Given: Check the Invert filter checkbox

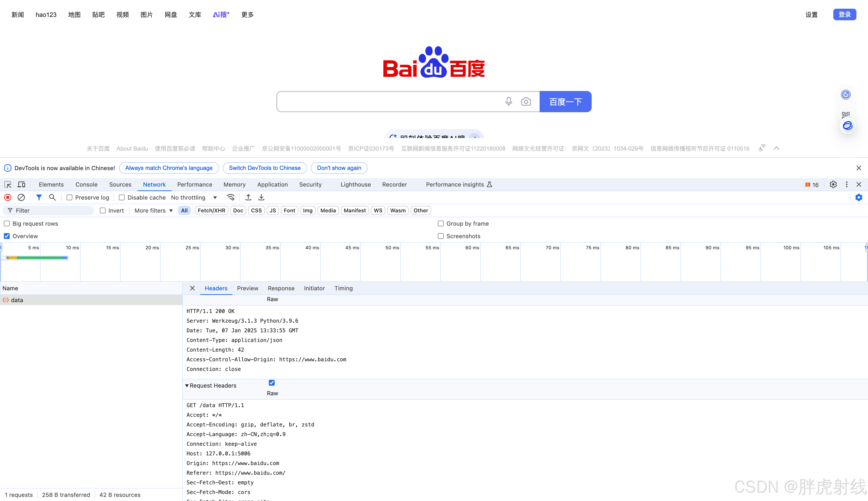Looking at the screenshot, I should click(102, 211).
